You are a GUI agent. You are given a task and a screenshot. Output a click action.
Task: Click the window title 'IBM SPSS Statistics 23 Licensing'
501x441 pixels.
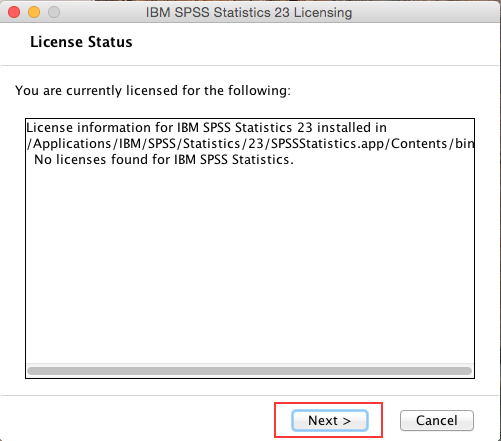pos(249,13)
